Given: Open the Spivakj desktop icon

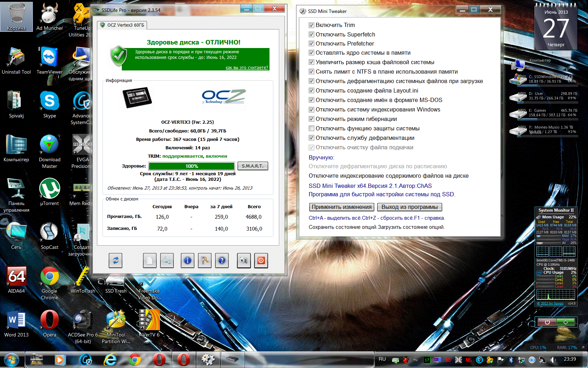Looking at the screenshot, I should pyautogui.click(x=16, y=104).
